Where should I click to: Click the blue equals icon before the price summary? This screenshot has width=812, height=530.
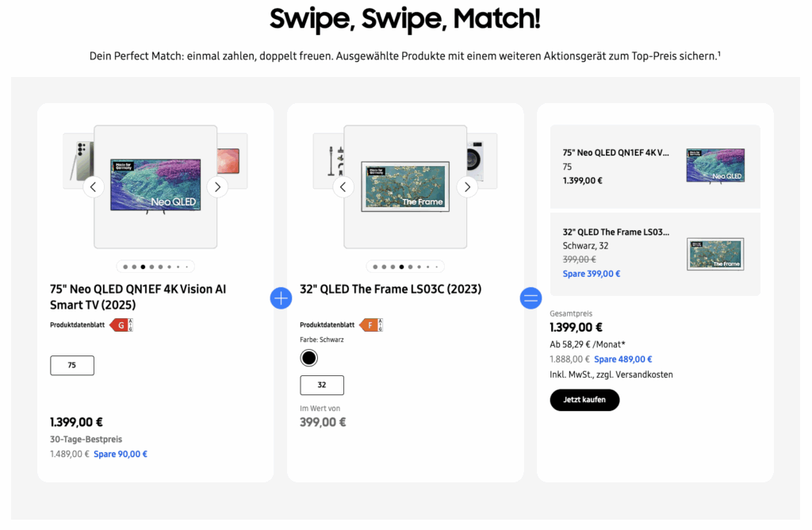(530, 298)
